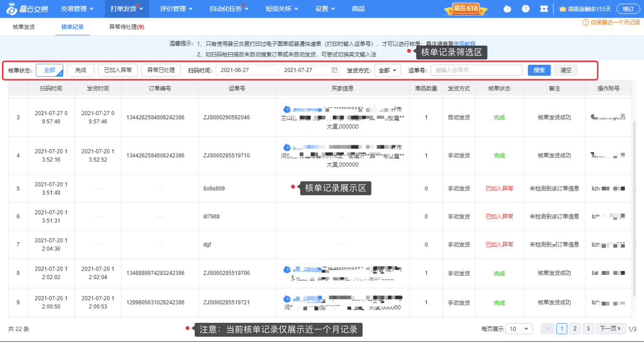Screen dimensions: 644x342
Task: Click the 订单编号 column header
Action: coord(160,88)
